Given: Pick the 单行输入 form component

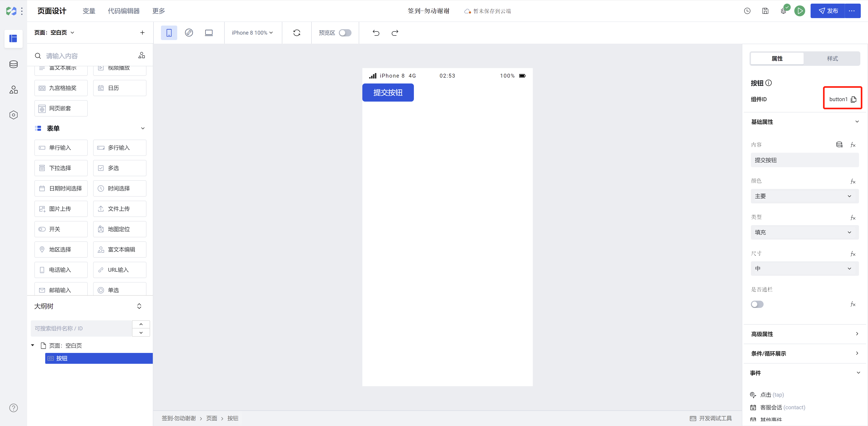Looking at the screenshot, I should (x=61, y=148).
